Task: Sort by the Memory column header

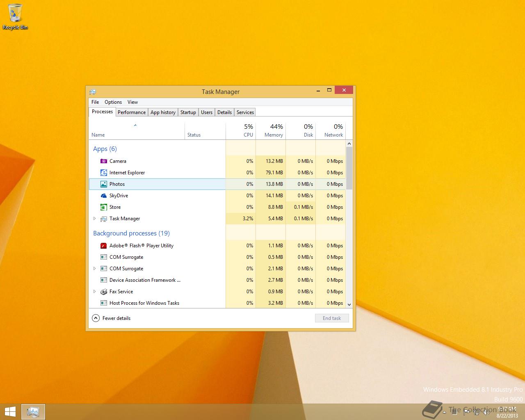Action: click(271, 130)
